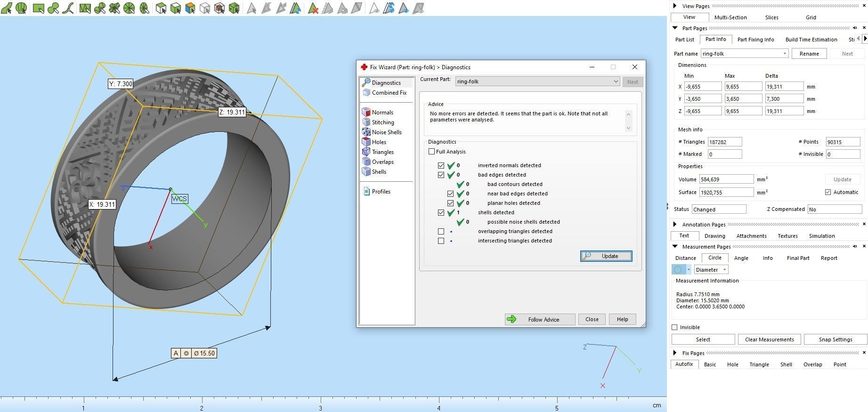Screen dimensions: 868x412
Task: Open the Diameter measurement type dropdown
Action: tap(711, 270)
